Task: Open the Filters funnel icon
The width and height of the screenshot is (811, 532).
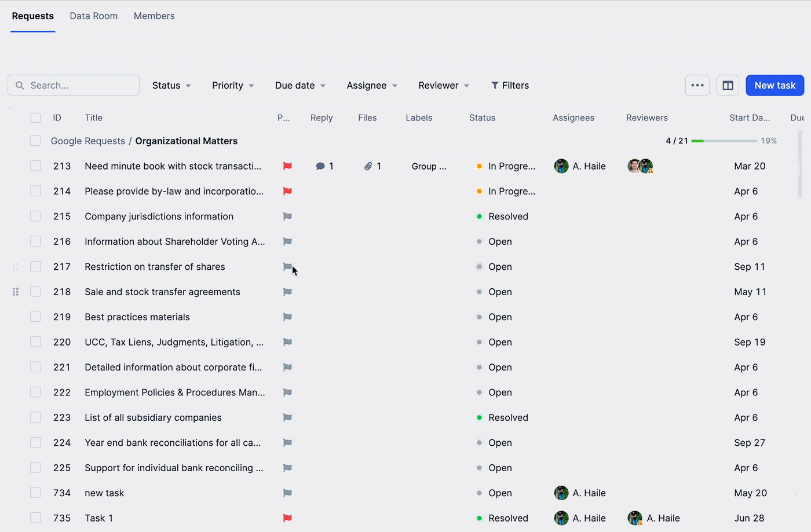Action: click(x=496, y=85)
